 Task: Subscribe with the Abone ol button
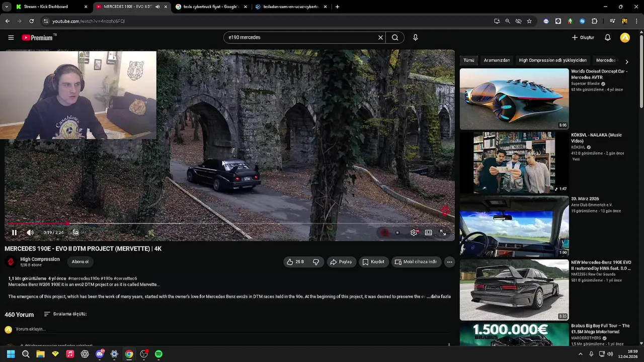80,261
